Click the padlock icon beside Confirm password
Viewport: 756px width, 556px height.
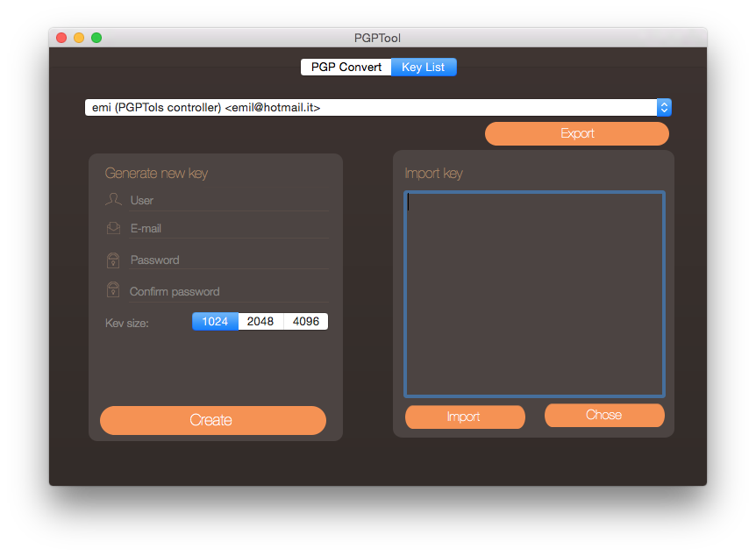point(113,289)
